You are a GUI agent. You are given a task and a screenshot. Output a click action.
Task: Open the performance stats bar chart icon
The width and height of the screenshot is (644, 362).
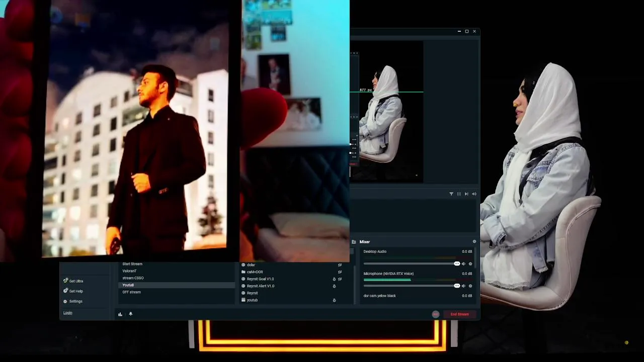(120, 314)
